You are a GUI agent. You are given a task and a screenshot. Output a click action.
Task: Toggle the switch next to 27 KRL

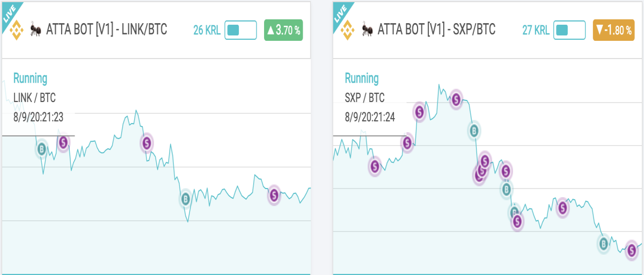(x=569, y=30)
